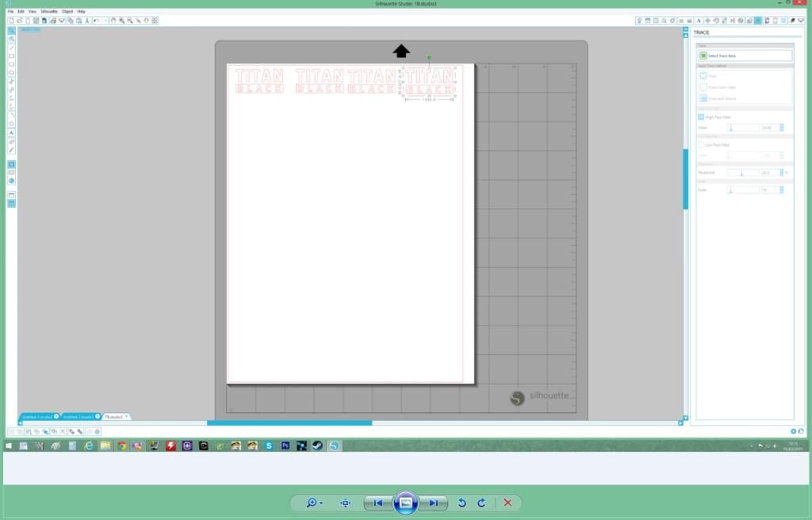Go to next photo in Photo Viewer
Screen dimensions: 812x520
[x=434, y=503]
